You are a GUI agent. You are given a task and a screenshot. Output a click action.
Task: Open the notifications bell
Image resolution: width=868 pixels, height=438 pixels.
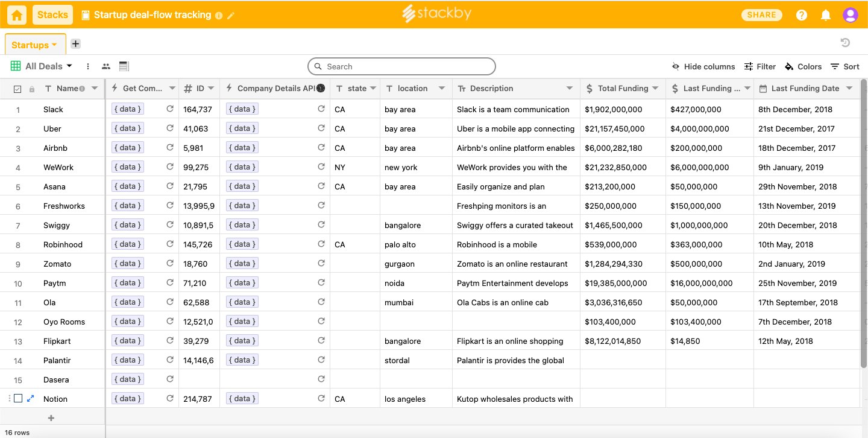click(826, 15)
